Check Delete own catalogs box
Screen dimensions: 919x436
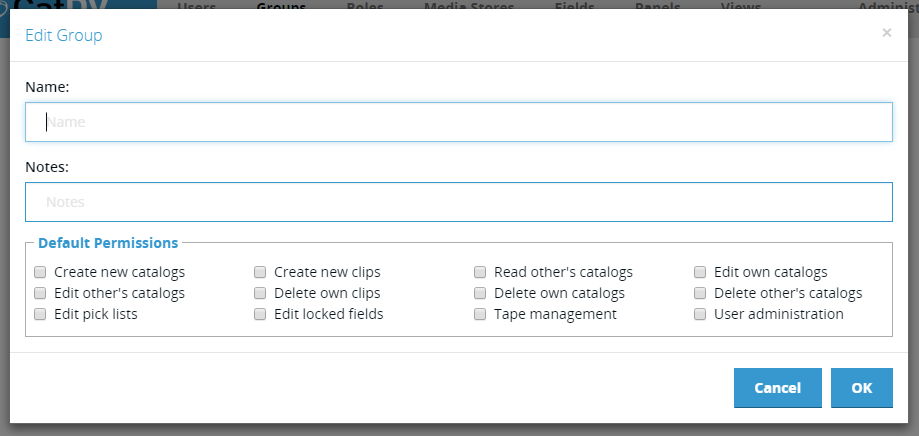point(480,293)
